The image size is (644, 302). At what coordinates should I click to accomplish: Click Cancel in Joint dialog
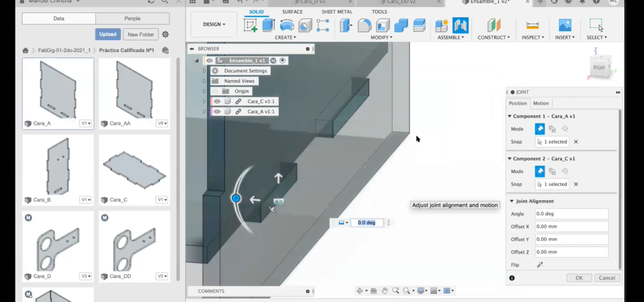[x=607, y=278]
